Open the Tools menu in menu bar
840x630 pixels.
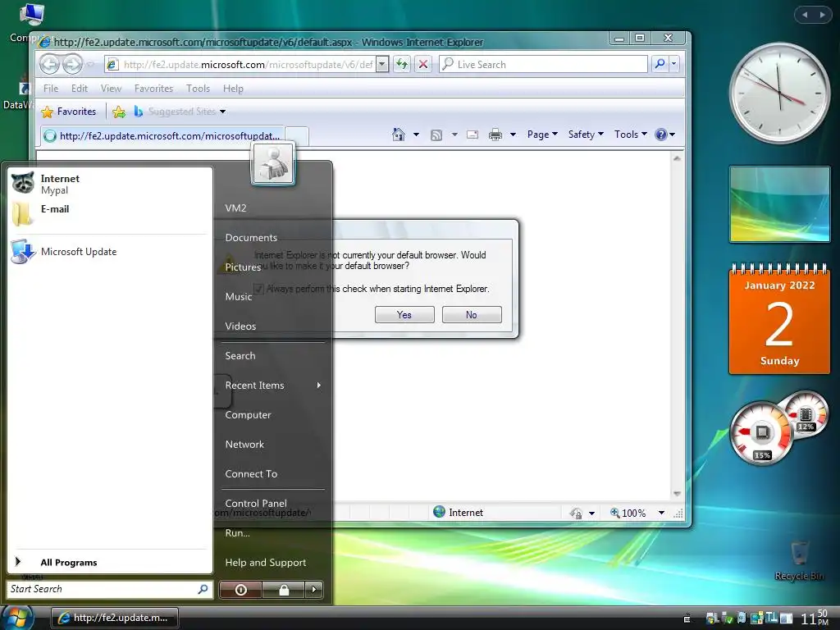(198, 89)
